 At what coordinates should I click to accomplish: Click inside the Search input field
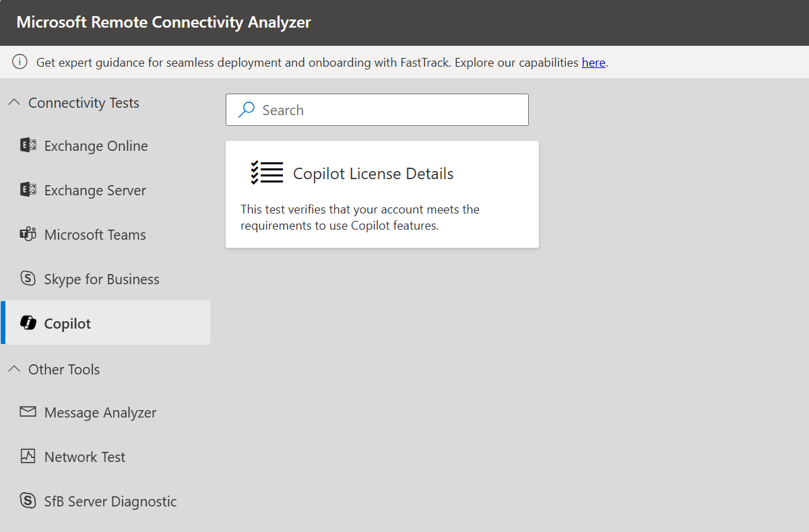pos(377,109)
